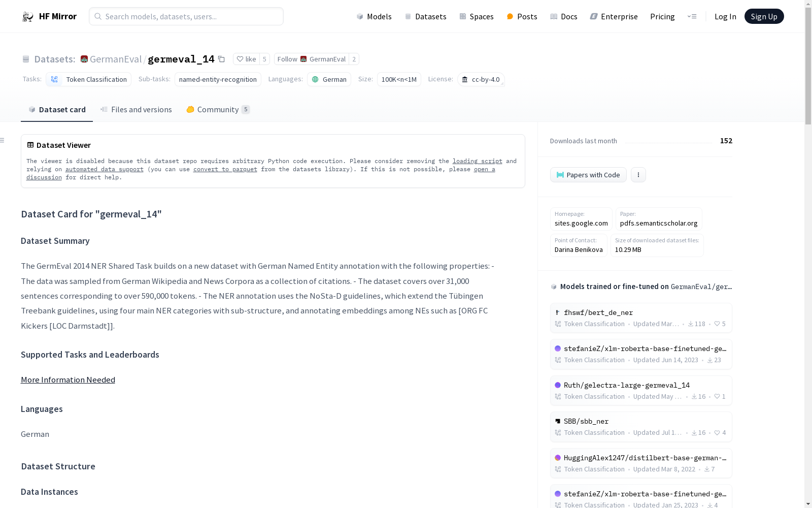Focus the search models input field
The image size is (812, 508).
186,16
